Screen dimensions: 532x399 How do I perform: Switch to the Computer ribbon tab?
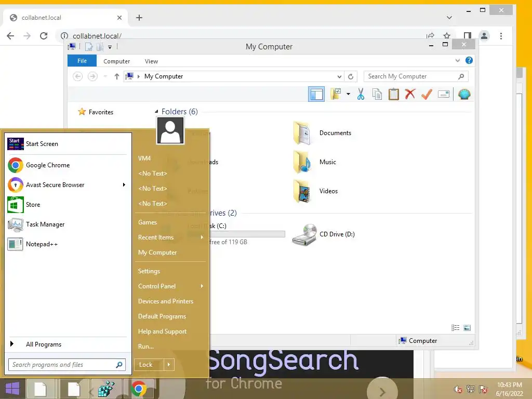tap(116, 61)
